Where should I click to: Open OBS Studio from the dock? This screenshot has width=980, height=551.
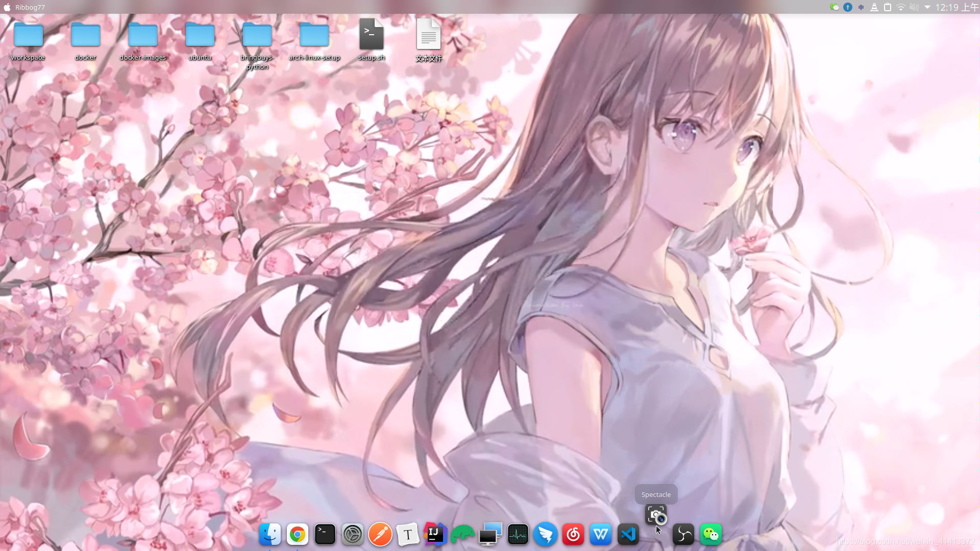pos(683,534)
